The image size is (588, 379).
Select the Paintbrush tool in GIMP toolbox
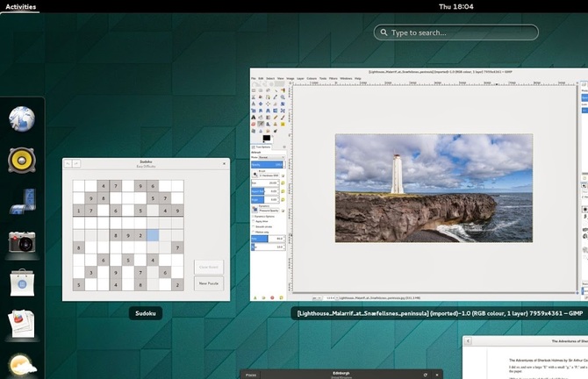[x=283, y=118]
